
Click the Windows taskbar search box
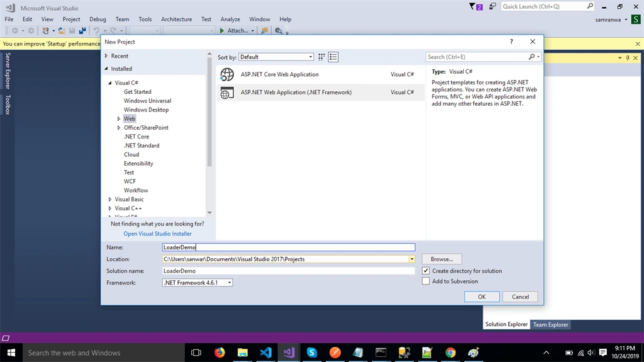pyautogui.click(x=104, y=353)
